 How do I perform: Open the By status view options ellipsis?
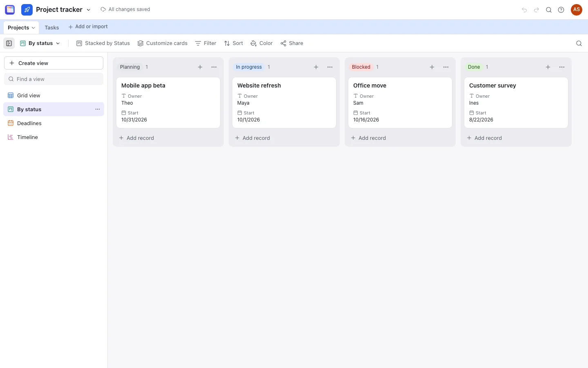pyautogui.click(x=98, y=109)
